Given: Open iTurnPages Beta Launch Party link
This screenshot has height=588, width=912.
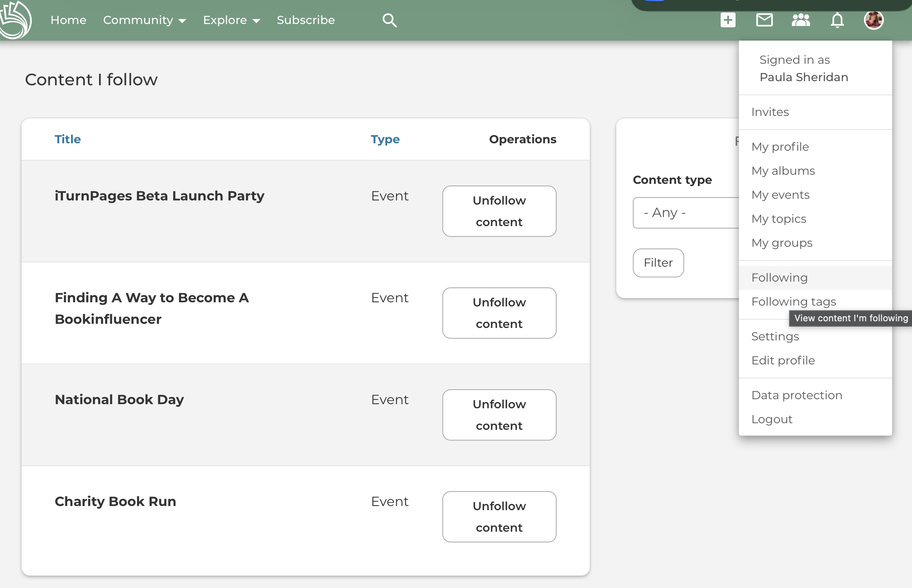Looking at the screenshot, I should (159, 196).
